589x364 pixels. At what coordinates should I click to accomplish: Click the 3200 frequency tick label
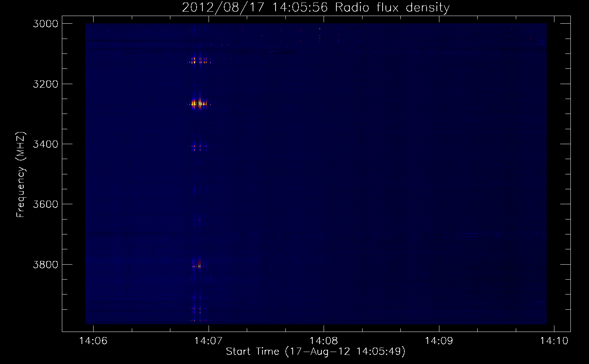46,84
